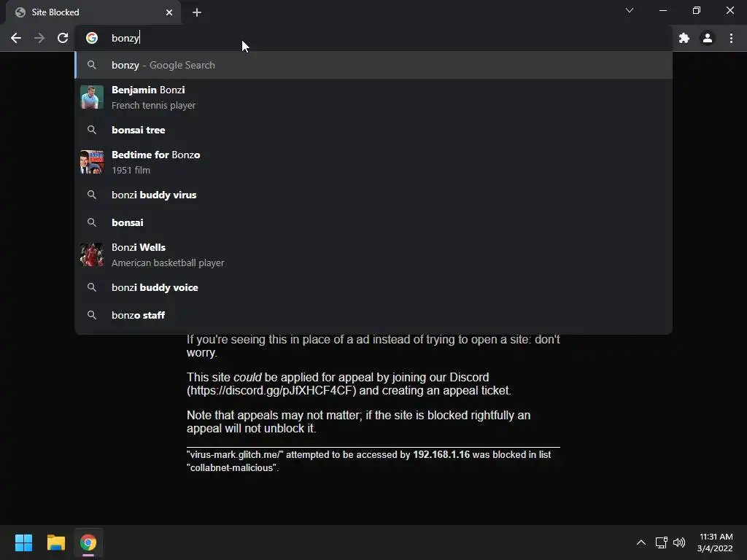Close the Site Blocked tab
The height and width of the screenshot is (560, 747).
(169, 12)
